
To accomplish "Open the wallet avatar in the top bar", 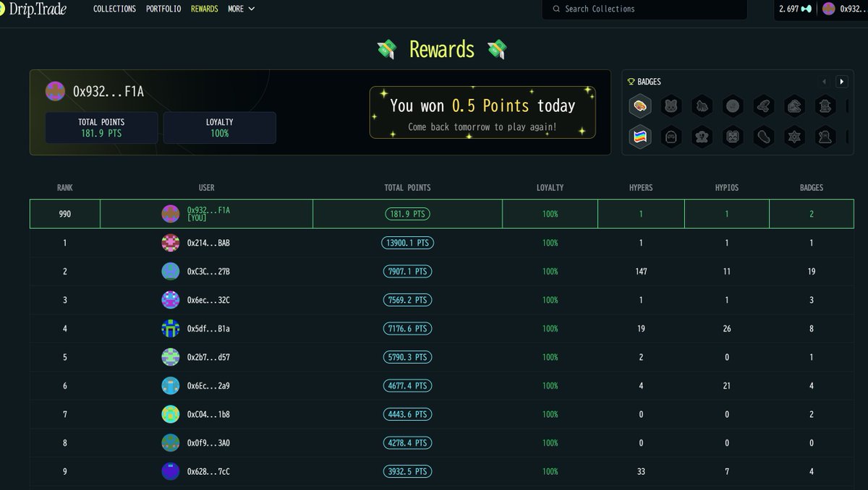I will [x=829, y=9].
